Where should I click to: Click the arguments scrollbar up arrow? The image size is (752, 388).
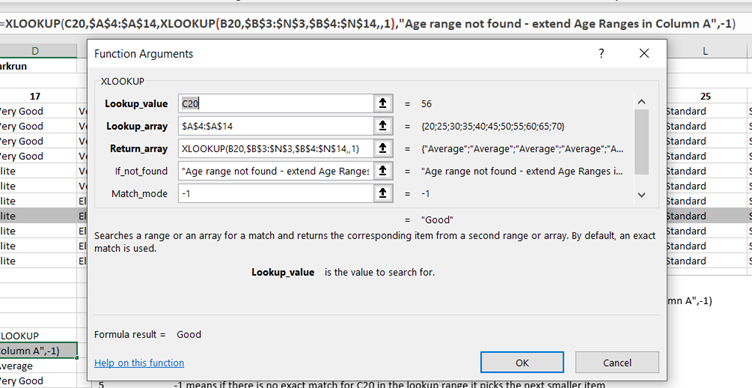pos(641,102)
